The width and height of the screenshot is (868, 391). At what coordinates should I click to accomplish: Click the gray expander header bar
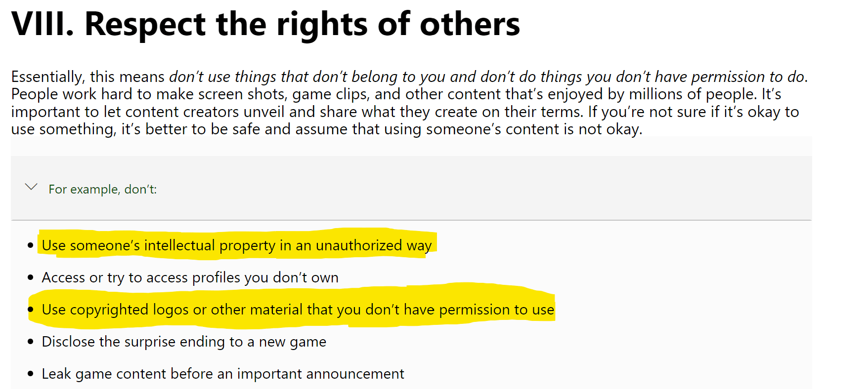point(411,188)
